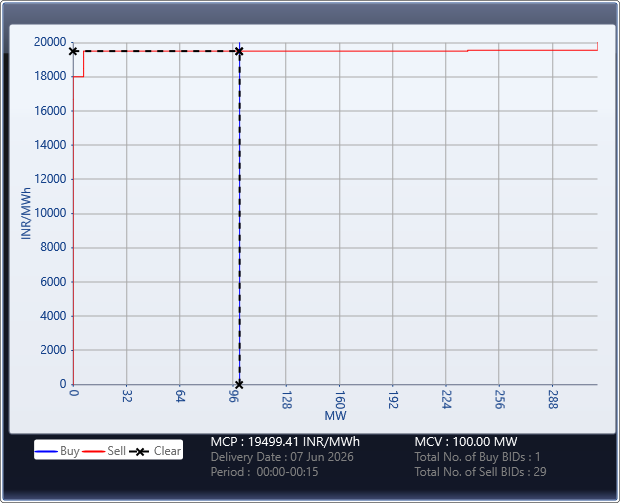Click the 288 x-axis label
620x503 pixels.
(553, 400)
